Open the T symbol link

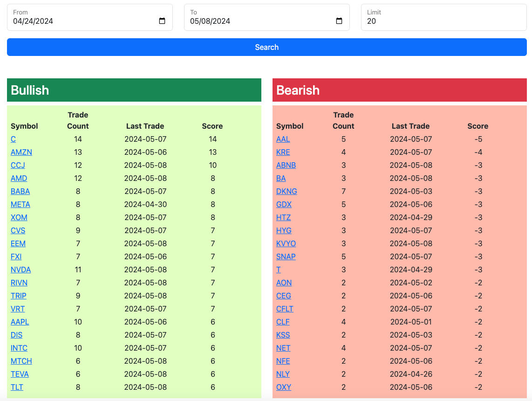[278, 270]
